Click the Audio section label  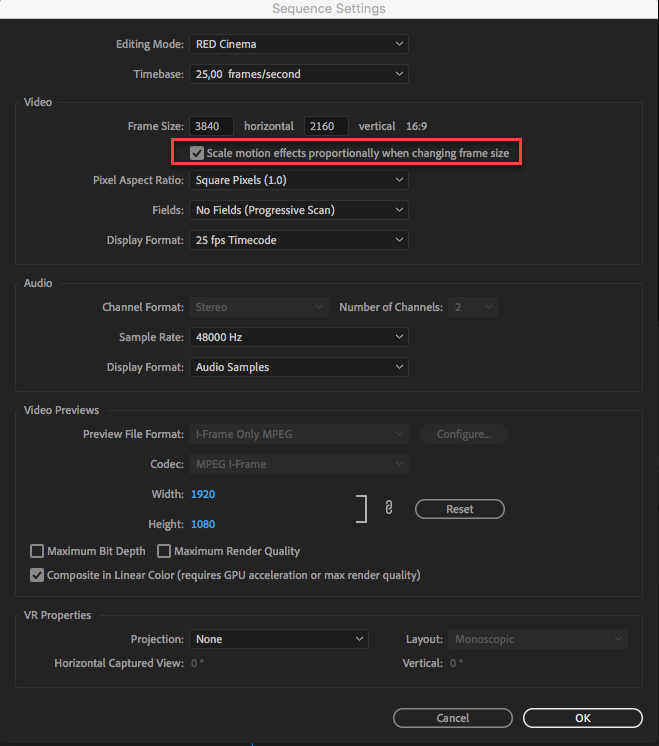pos(38,283)
